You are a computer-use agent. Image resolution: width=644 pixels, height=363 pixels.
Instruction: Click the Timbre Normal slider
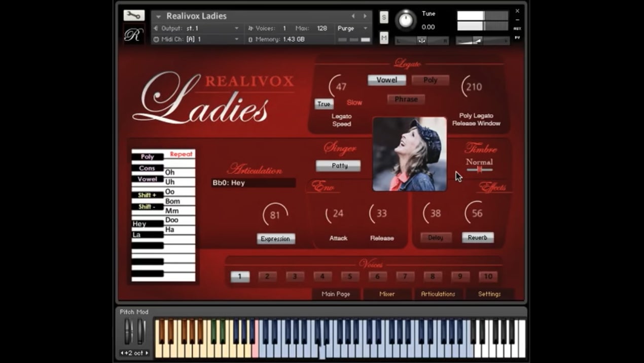click(x=479, y=170)
